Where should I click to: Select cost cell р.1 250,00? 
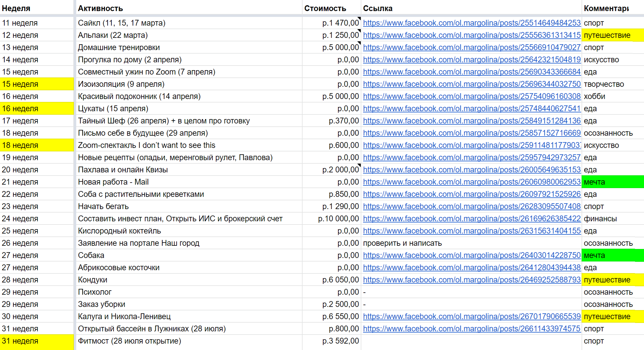pyautogui.click(x=332, y=35)
